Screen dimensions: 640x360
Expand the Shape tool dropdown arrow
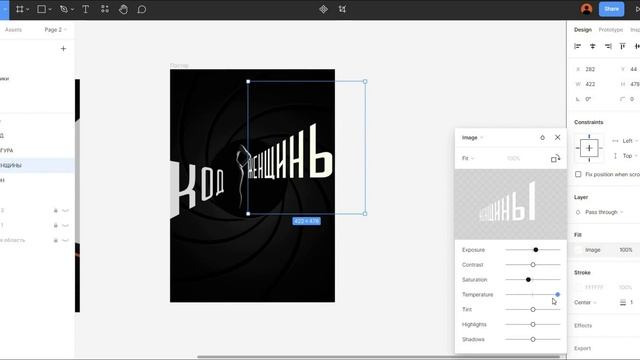[50, 9]
